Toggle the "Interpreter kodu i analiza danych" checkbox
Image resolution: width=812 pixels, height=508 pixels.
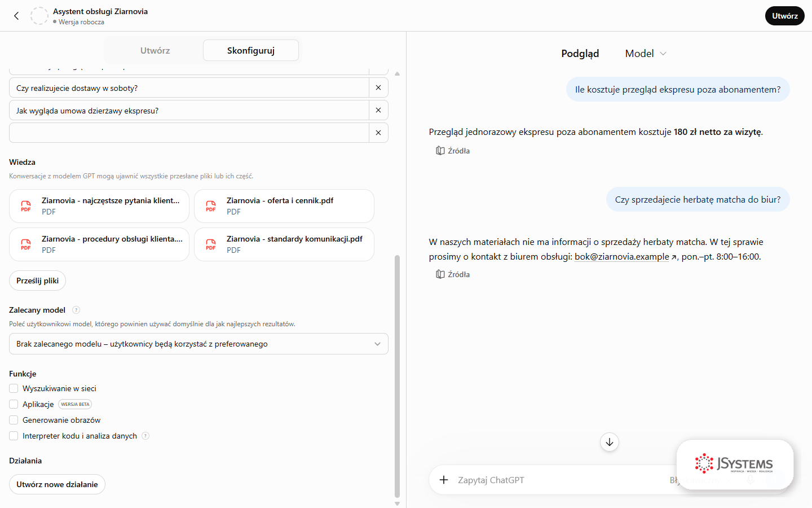14,436
